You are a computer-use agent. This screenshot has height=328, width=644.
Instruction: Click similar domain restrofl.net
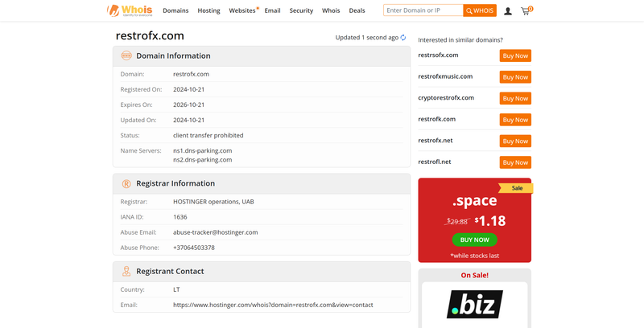pos(435,162)
